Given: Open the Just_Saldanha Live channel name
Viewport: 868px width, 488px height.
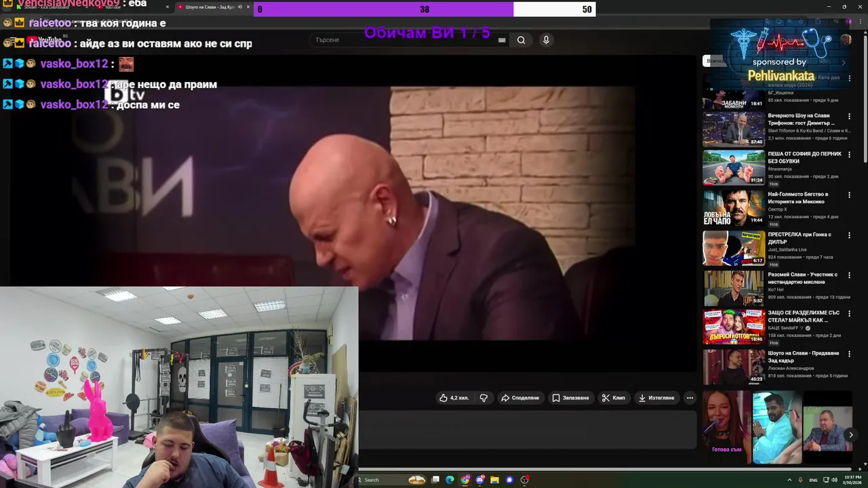Looking at the screenshot, I should point(788,249).
